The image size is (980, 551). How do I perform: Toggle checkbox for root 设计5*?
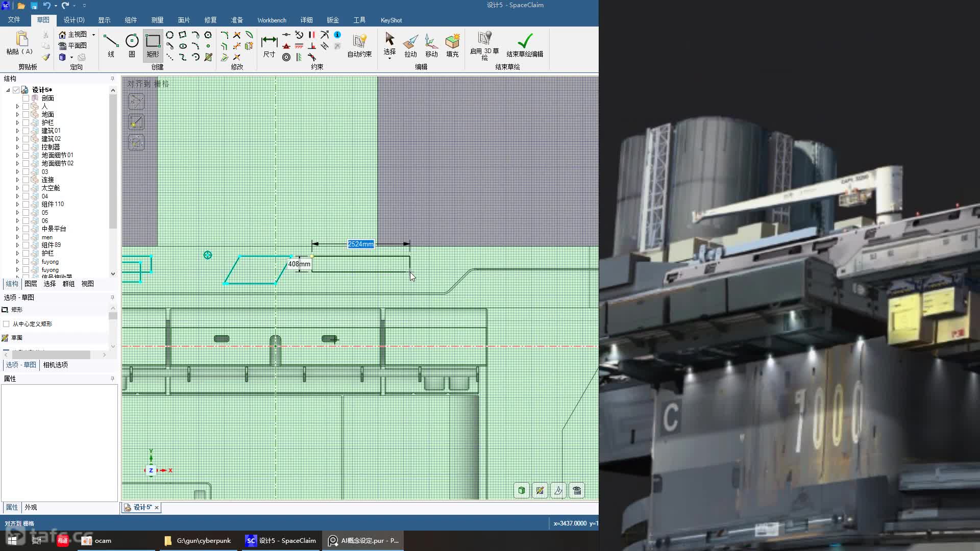pyautogui.click(x=16, y=90)
